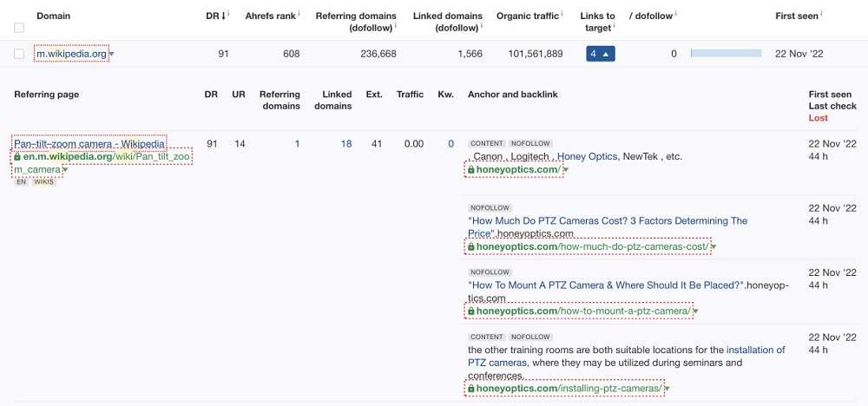Click lock icon beside installing-ptz-cameras URL

click(471, 389)
